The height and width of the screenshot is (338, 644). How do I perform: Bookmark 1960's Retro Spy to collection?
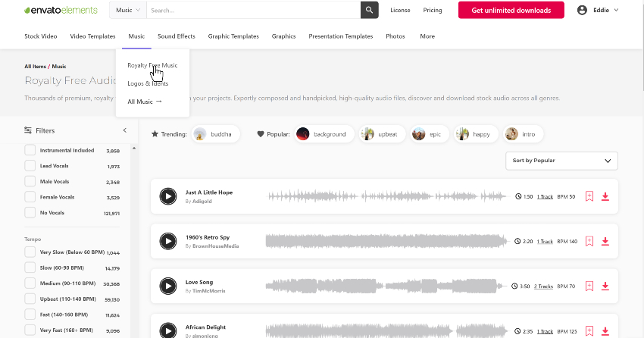pos(589,241)
